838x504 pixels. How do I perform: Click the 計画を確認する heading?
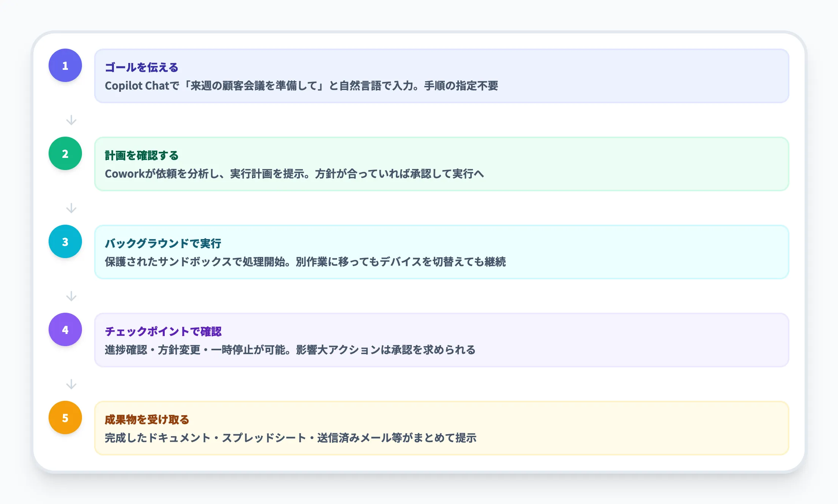[142, 155]
